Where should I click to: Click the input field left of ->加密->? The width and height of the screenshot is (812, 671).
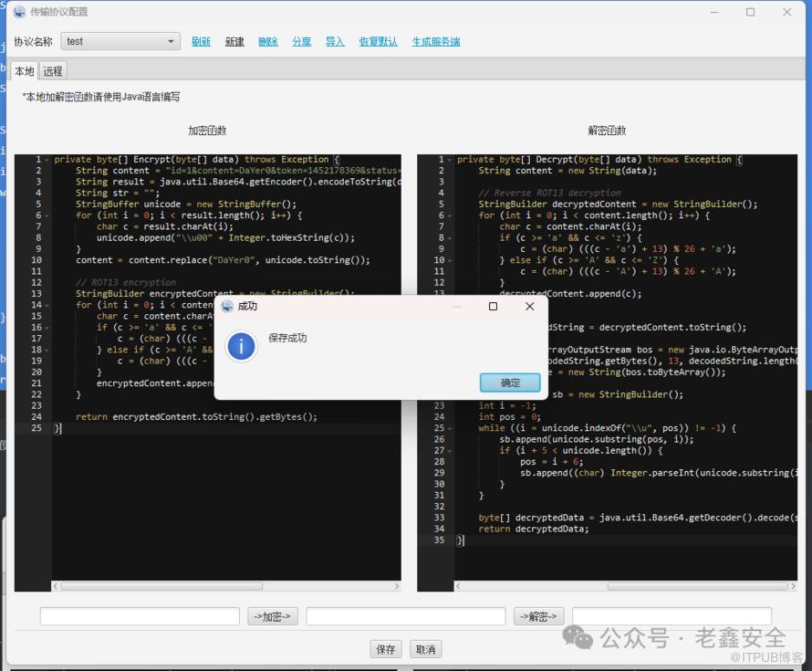(140, 617)
